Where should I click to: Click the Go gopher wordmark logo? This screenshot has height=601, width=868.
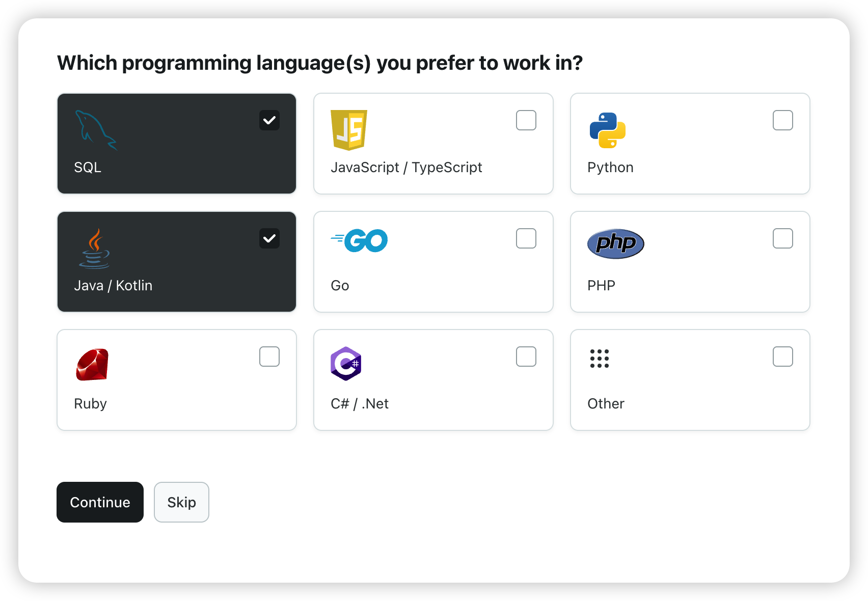360,241
